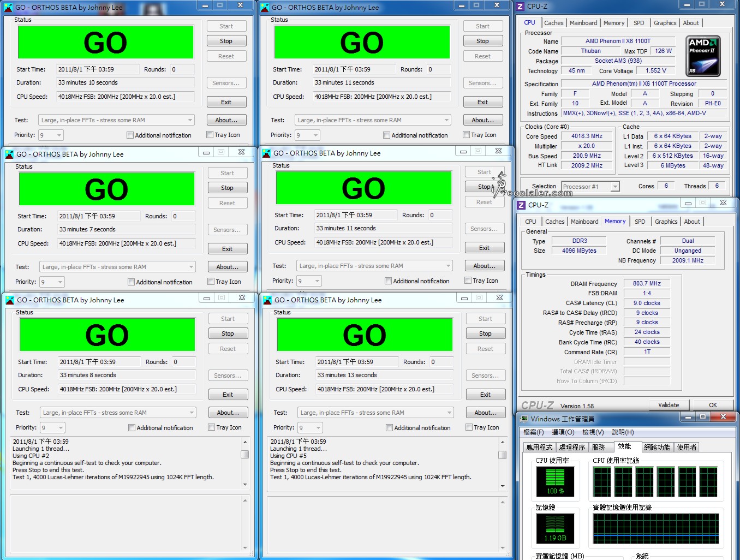This screenshot has width=740, height=560.
Task: Switch to the Caches tab in the CPU-Z Processor window
Action: pyautogui.click(x=553, y=23)
